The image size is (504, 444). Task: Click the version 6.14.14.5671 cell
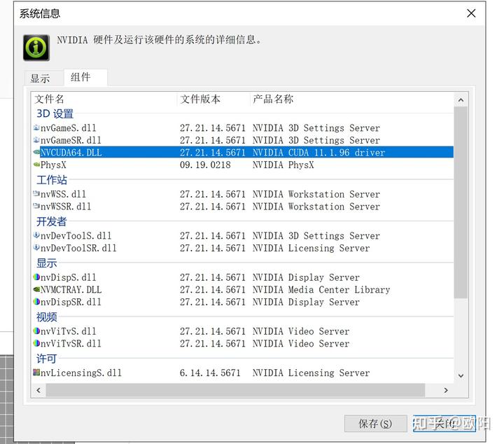pos(210,373)
